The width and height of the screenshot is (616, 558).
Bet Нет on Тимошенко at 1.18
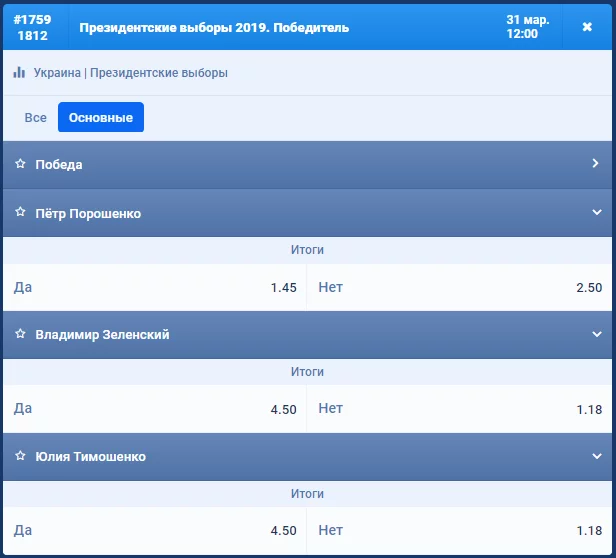point(460,530)
